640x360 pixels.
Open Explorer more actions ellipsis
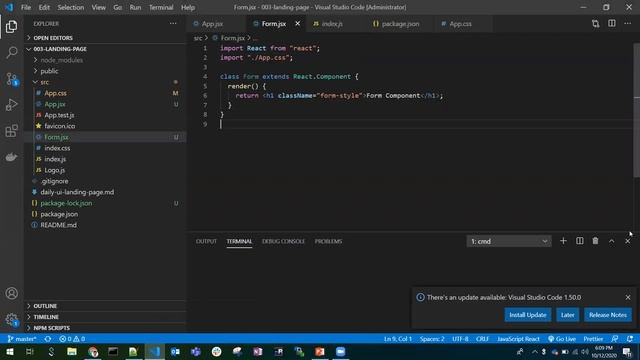pyautogui.click(x=173, y=24)
